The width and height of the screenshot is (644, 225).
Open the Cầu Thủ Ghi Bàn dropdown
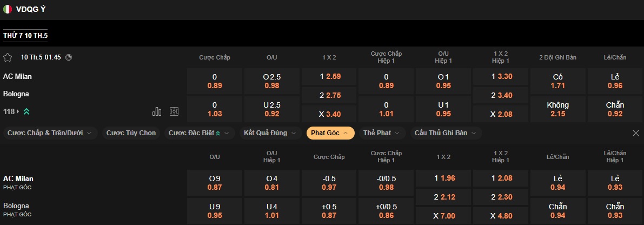[x=446, y=133]
